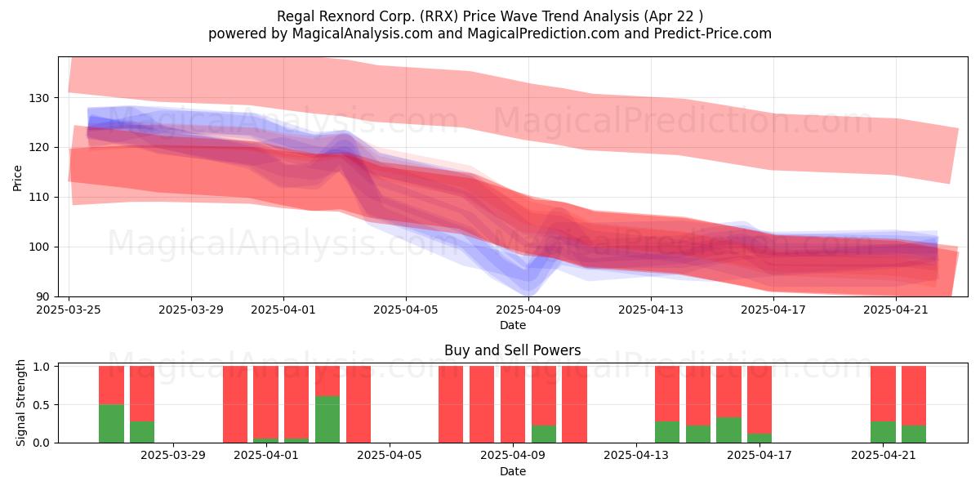
Task: Click the 'Price' y-axis label
Action: (17, 176)
